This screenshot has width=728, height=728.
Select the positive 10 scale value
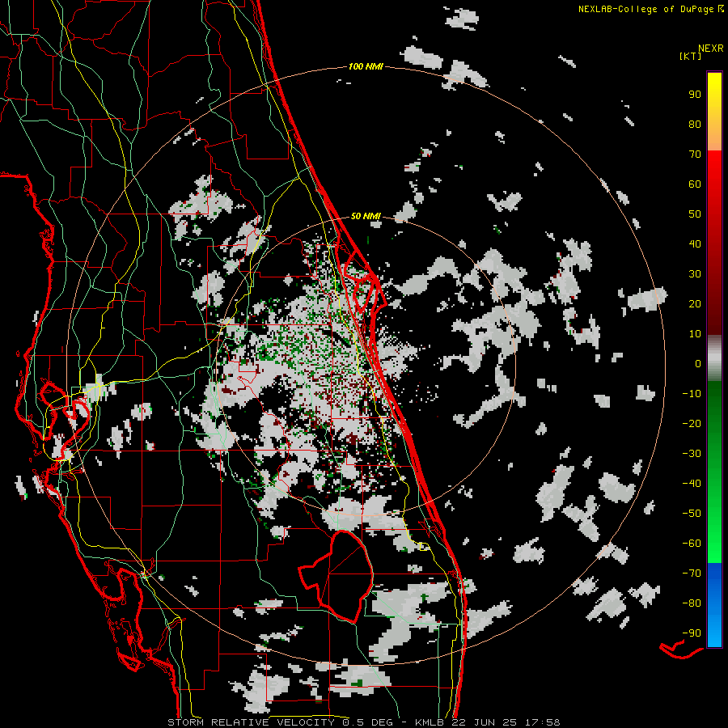[695, 334]
